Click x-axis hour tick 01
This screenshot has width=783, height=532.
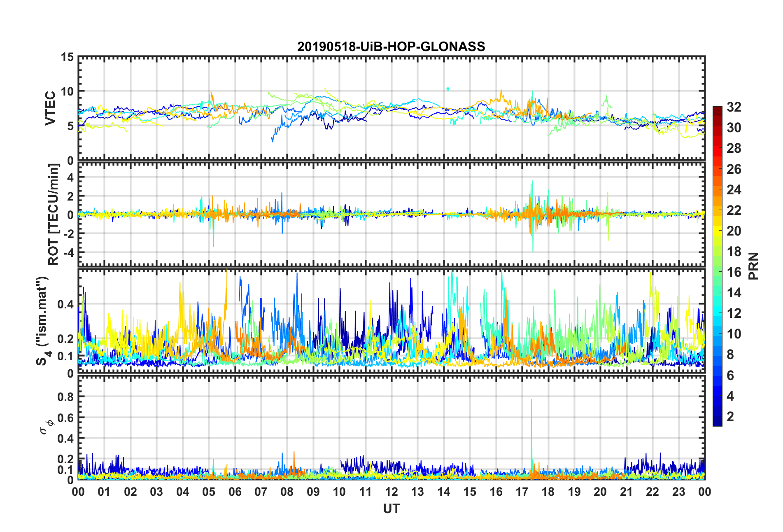[x=104, y=492]
